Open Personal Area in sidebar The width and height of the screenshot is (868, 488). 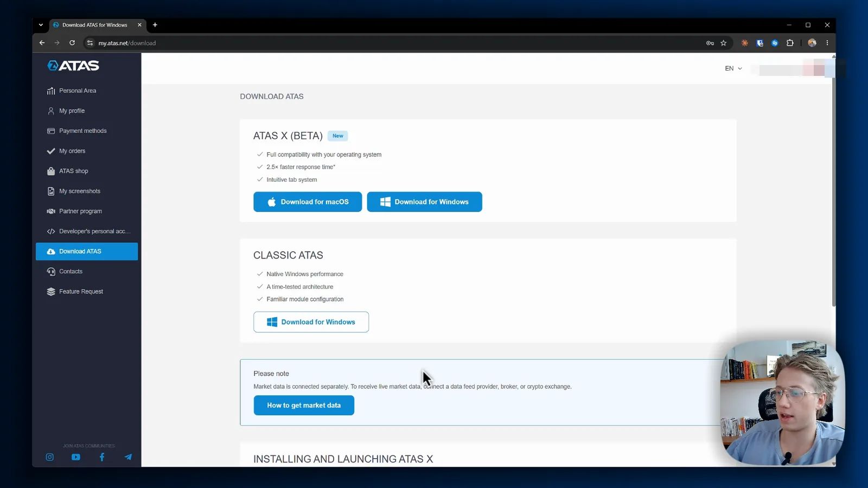(87, 91)
